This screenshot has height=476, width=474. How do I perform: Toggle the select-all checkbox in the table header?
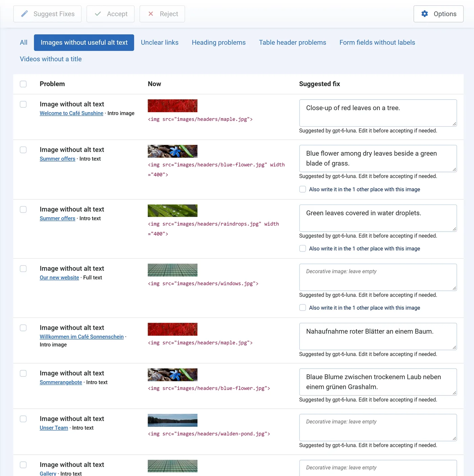23,84
